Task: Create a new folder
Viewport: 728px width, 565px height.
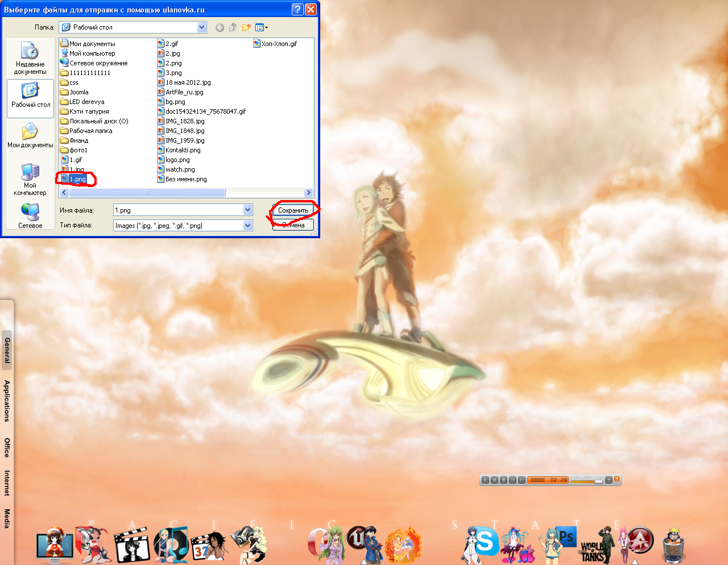Action: tap(246, 27)
